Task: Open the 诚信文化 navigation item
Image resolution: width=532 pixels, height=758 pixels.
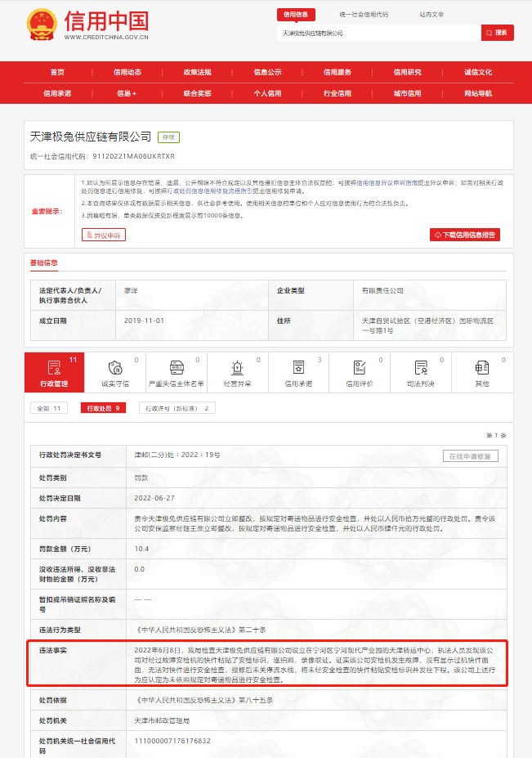Action: [x=478, y=72]
